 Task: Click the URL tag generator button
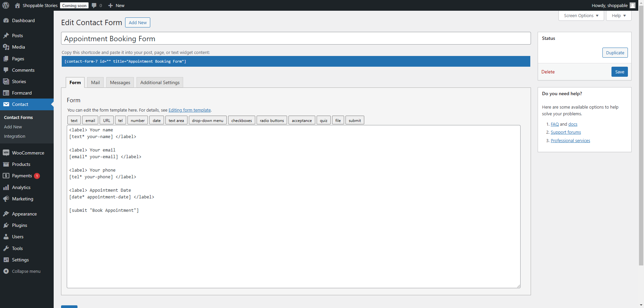(107, 120)
